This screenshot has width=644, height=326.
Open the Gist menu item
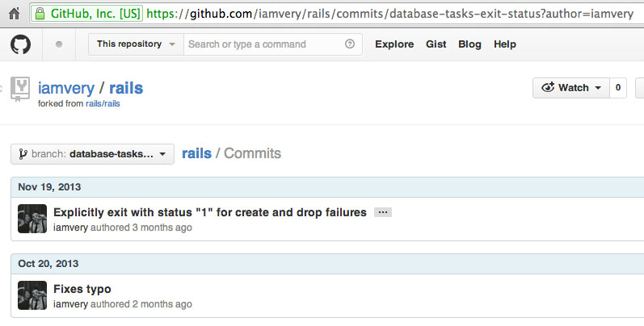click(x=436, y=44)
